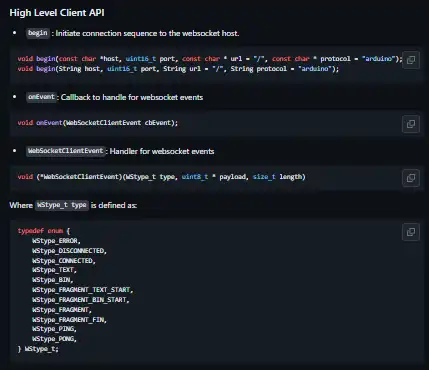The image size is (429, 370).
Task: Click 'Callback to handle for websocket events' text
Action: click(x=132, y=97)
